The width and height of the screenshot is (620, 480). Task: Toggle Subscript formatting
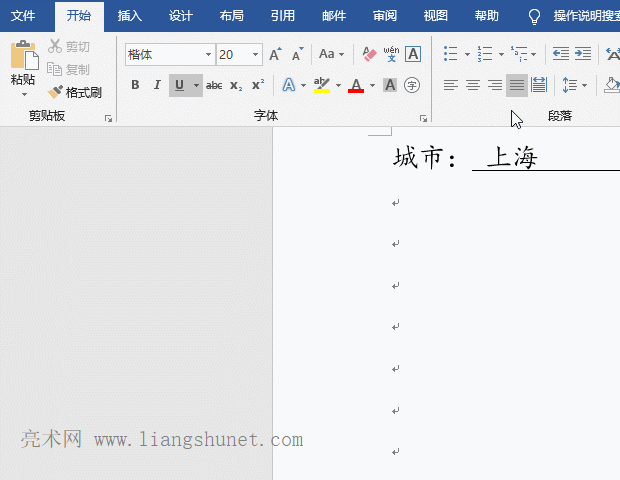(236, 85)
